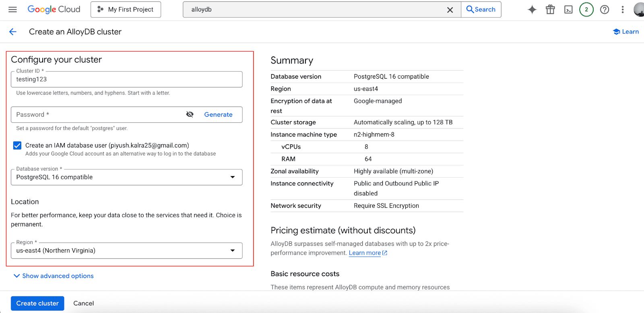Click the Create cluster button
This screenshot has width=644, height=313.
click(37, 303)
